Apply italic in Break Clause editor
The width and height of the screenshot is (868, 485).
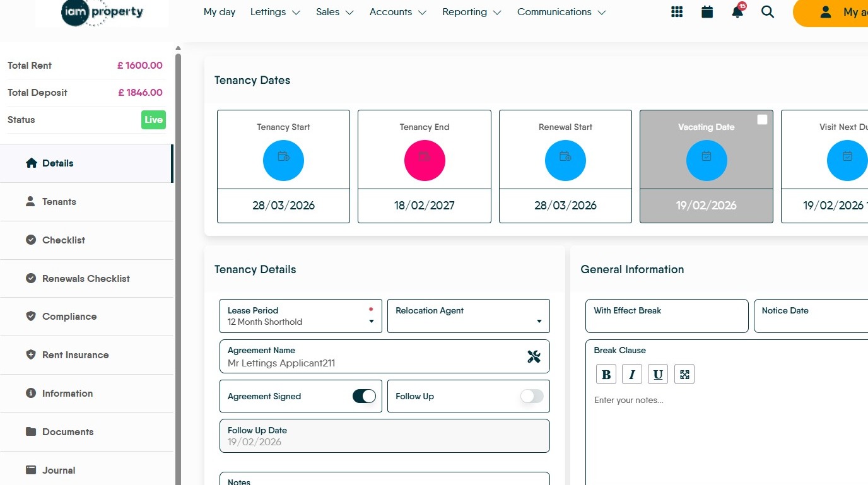tap(632, 375)
